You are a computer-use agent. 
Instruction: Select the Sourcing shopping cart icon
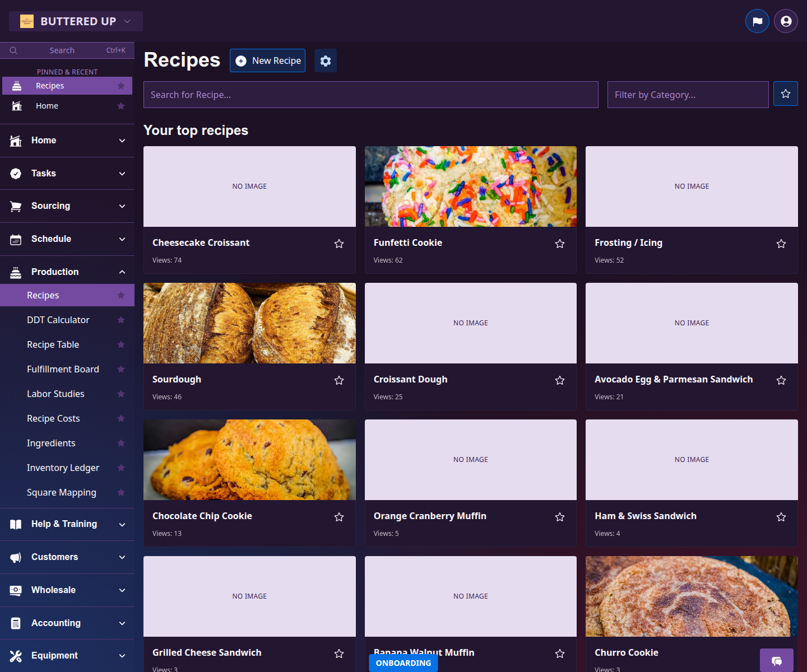click(16, 206)
